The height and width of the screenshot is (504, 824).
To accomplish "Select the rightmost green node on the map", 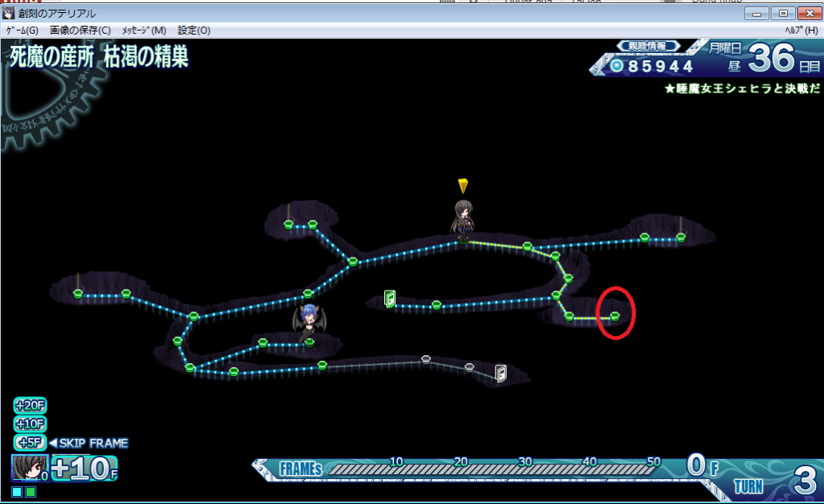I will tap(681, 238).
